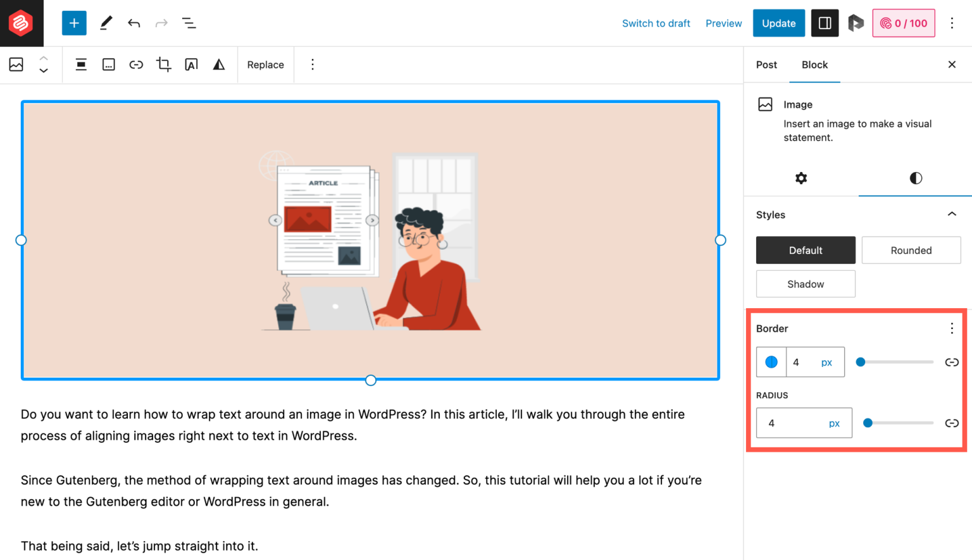Close the settings sidebar
The width and height of the screenshot is (972, 560).
952,65
